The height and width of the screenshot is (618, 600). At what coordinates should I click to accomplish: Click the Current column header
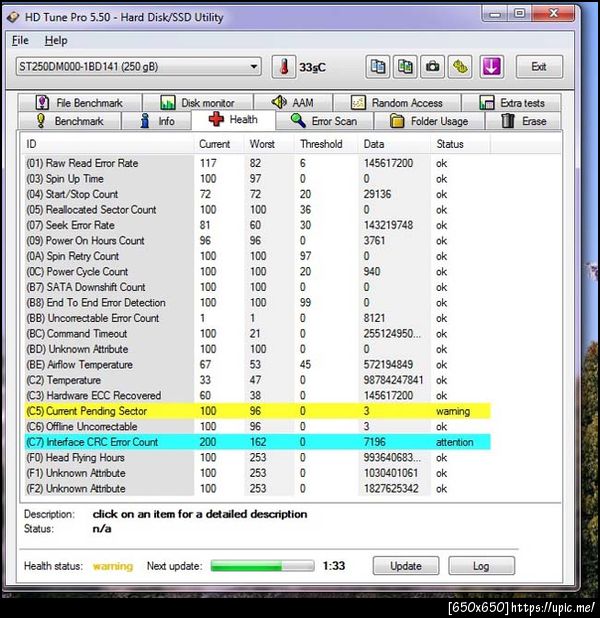coord(219,144)
